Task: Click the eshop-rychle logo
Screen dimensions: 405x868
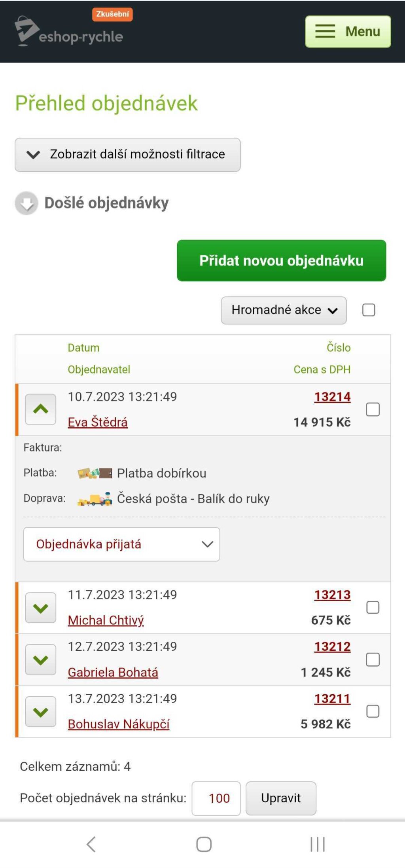Action: [69, 32]
